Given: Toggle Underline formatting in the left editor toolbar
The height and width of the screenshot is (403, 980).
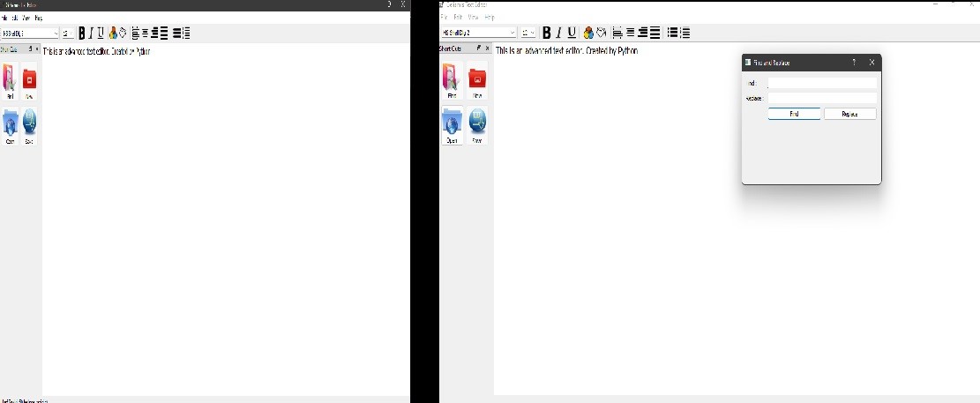Looking at the screenshot, I should tap(101, 34).
